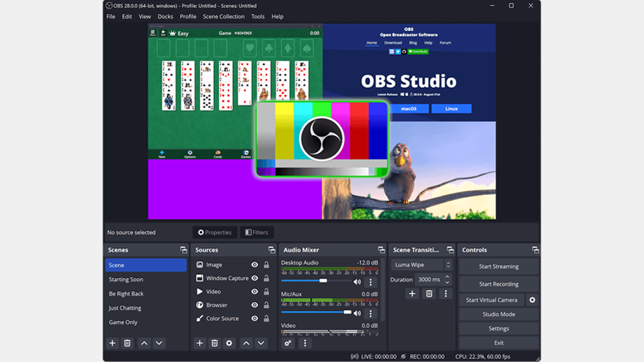The width and height of the screenshot is (644, 362).
Task: Decrease transition duration with down arrow
Action: point(447,282)
